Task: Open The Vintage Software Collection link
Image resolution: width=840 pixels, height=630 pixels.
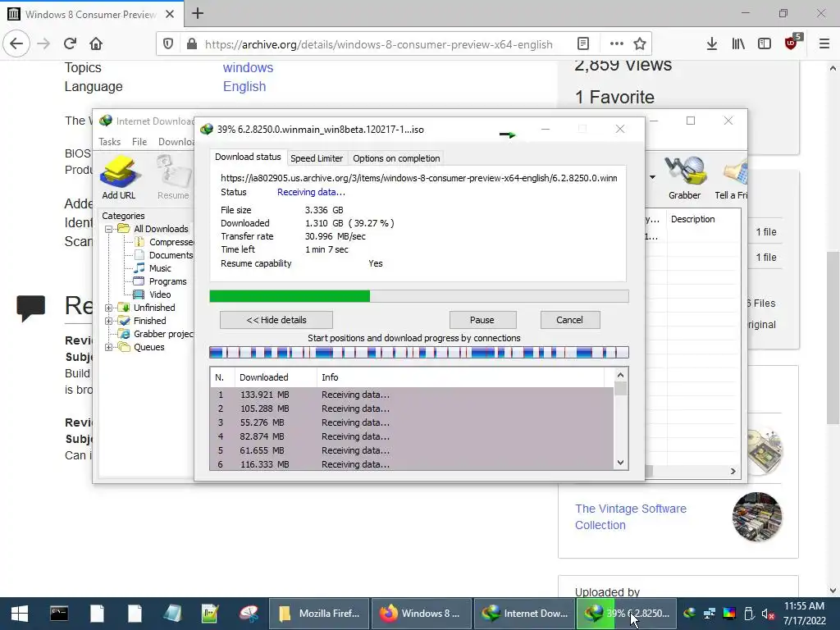Action: point(631,517)
